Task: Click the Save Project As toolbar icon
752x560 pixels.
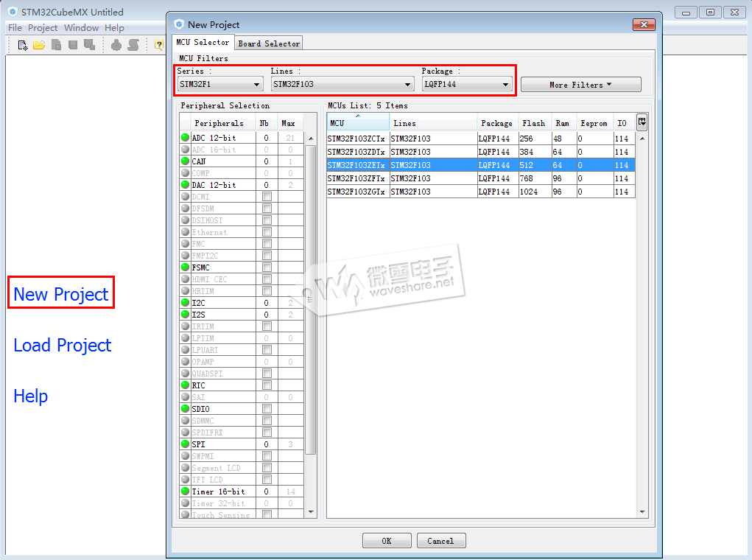Action: pos(89,45)
